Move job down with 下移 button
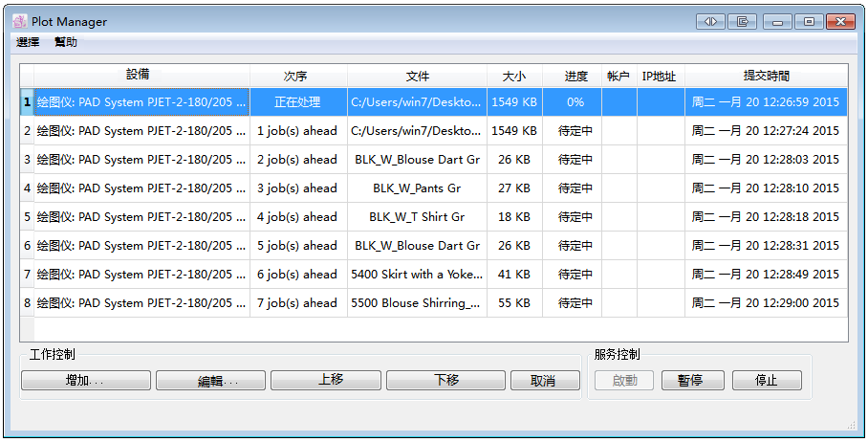Image resolution: width=868 pixels, height=442 pixels. coord(445,381)
